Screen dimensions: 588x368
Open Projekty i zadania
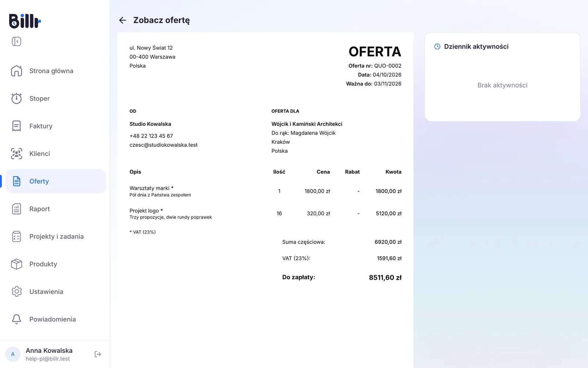(56, 236)
